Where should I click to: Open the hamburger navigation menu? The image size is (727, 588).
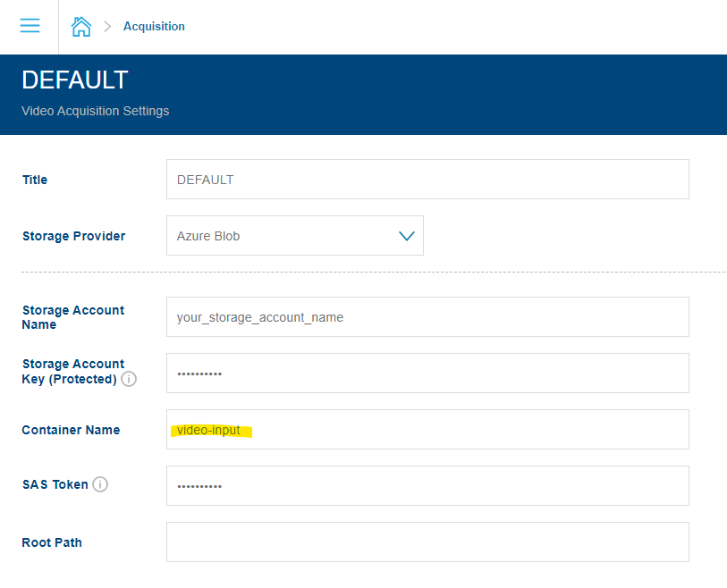30,26
